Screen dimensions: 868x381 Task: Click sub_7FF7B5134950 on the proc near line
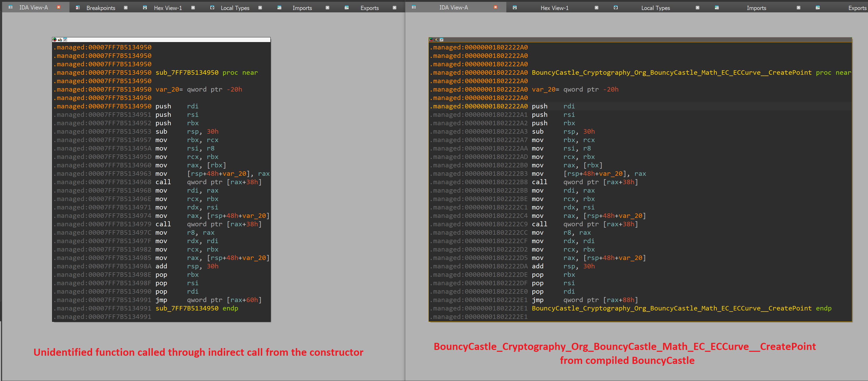click(x=187, y=73)
